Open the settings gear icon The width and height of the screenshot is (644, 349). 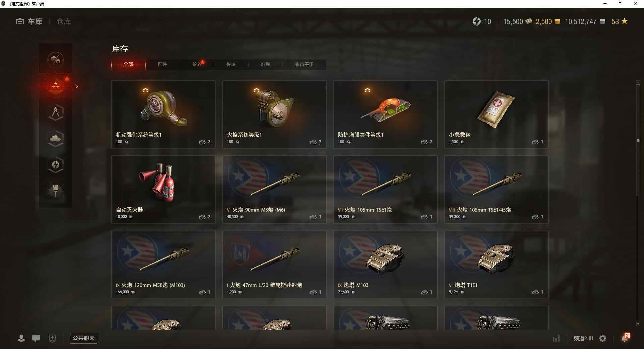coord(603,338)
